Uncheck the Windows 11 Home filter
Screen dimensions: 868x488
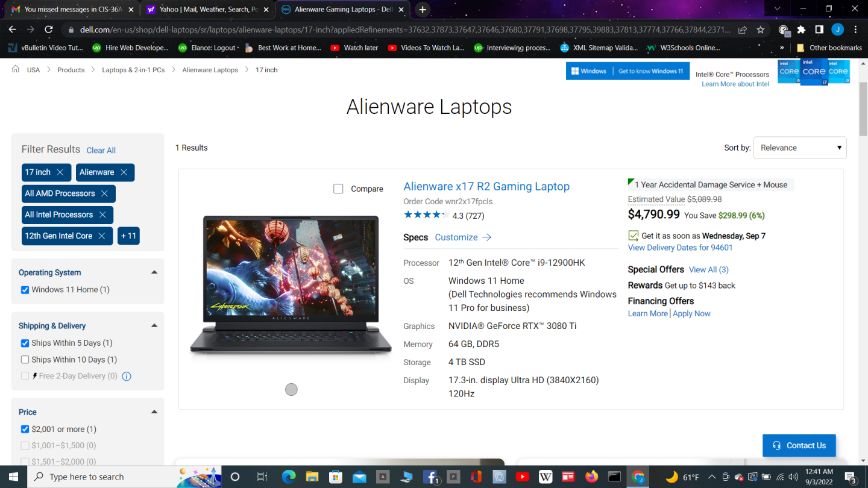click(x=25, y=290)
